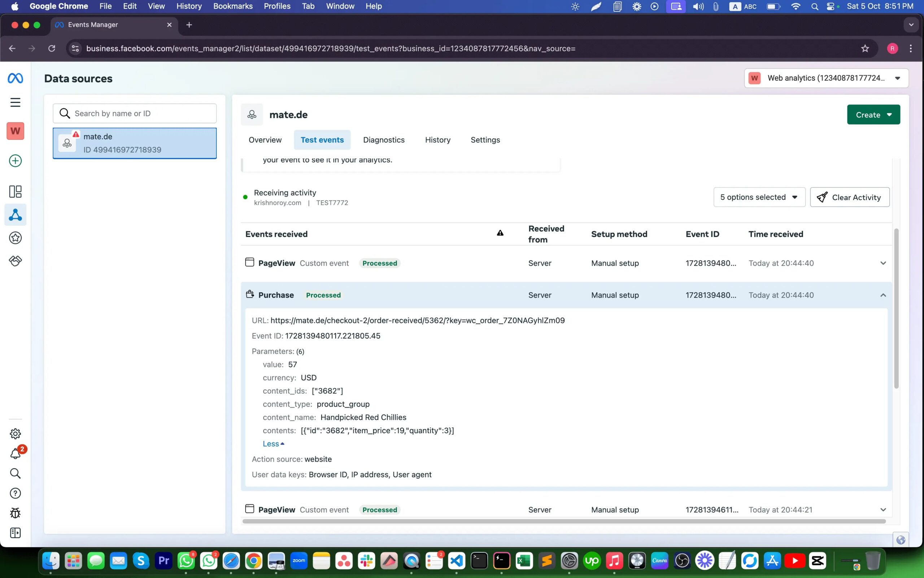This screenshot has width=924, height=578.
Task: Select the mate.de dataset in the list
Action: [x=134, y=143]
